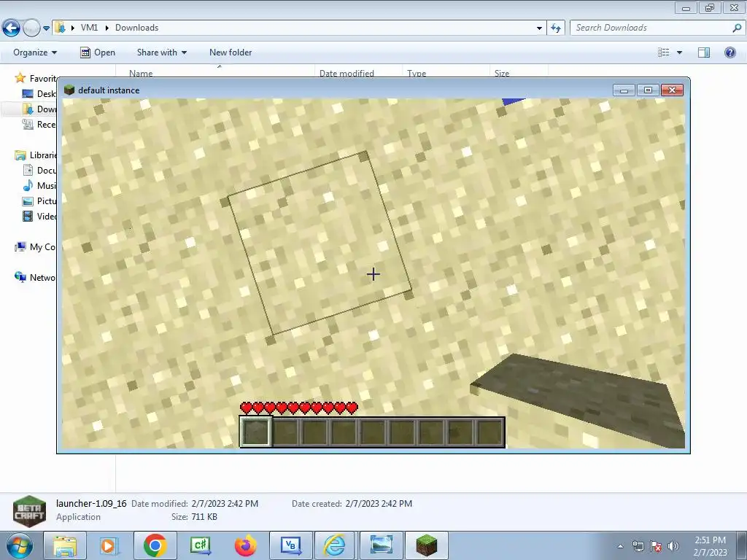Screen dimensions: 747x560
Task: Launch Internet Explorer from taskbar
Action: point(336,545)
